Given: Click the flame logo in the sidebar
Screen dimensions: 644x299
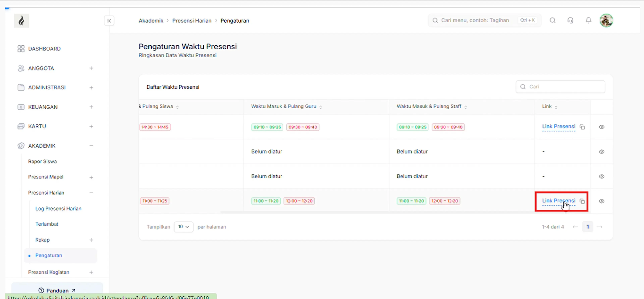Looking at the screenshot, I should tap(21, 21).
